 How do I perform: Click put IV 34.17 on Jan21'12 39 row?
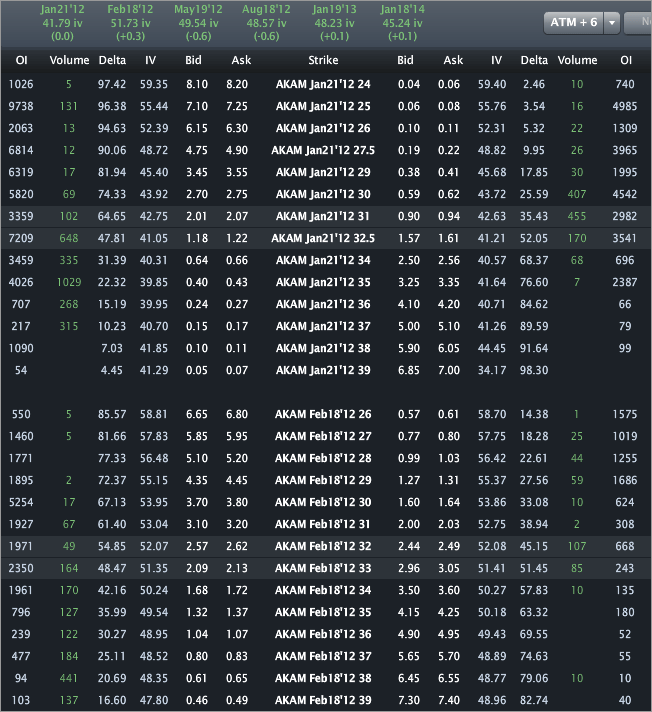(492, 371)
